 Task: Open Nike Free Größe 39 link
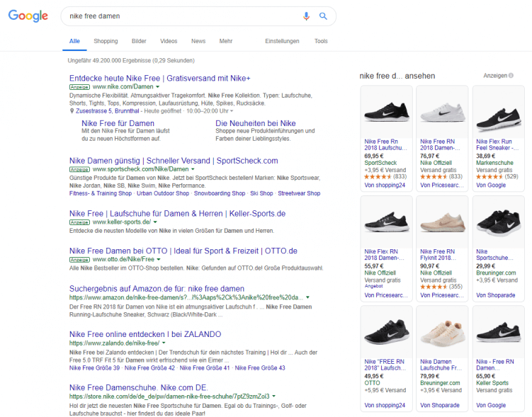(95, 368)
